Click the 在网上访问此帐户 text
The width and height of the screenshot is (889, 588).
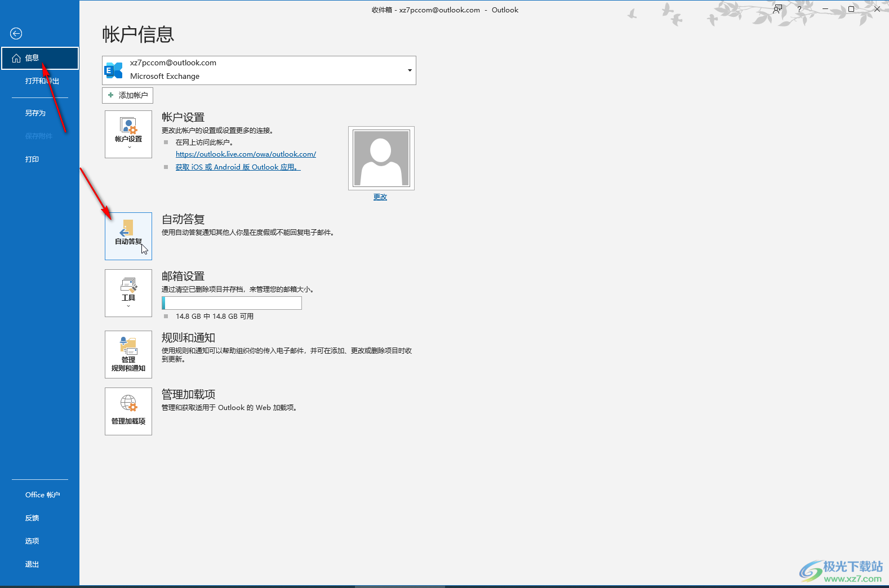point(205,142)
